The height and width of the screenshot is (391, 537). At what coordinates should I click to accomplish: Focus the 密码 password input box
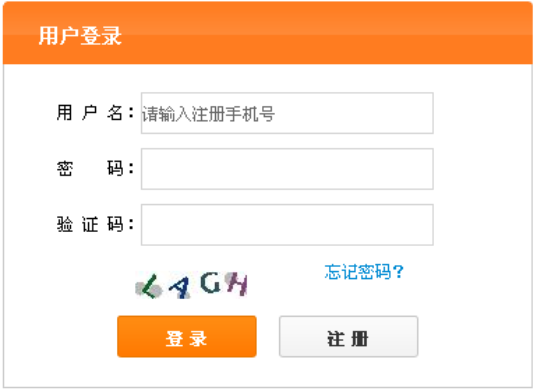point(287,169)
